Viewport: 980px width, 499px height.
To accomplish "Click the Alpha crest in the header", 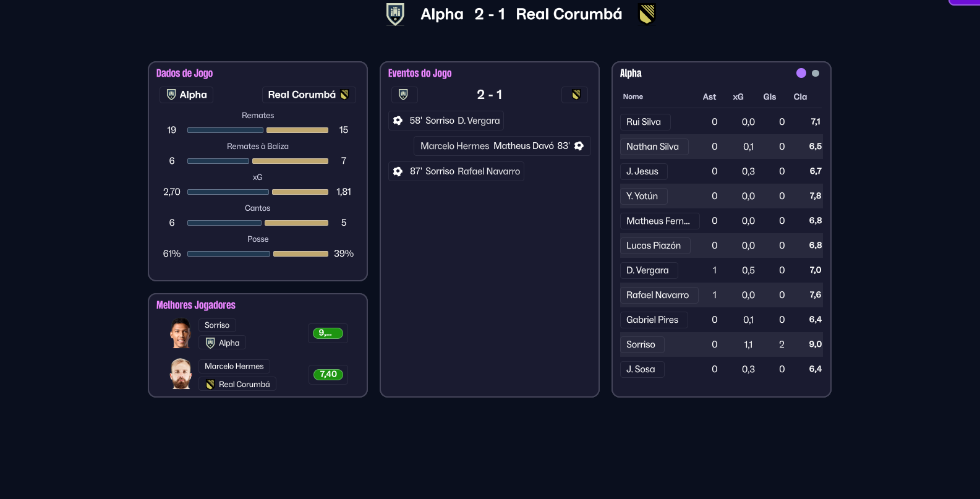I will [395, 14].
